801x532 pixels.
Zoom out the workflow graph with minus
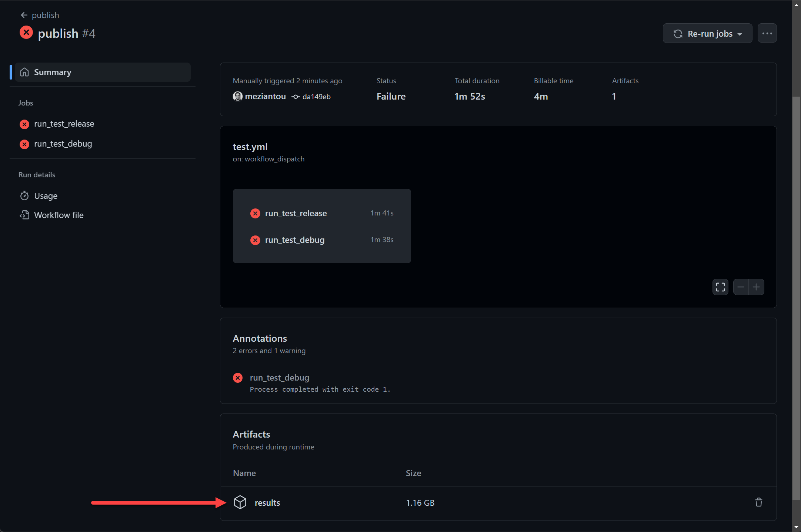click(x=741, y=287)
